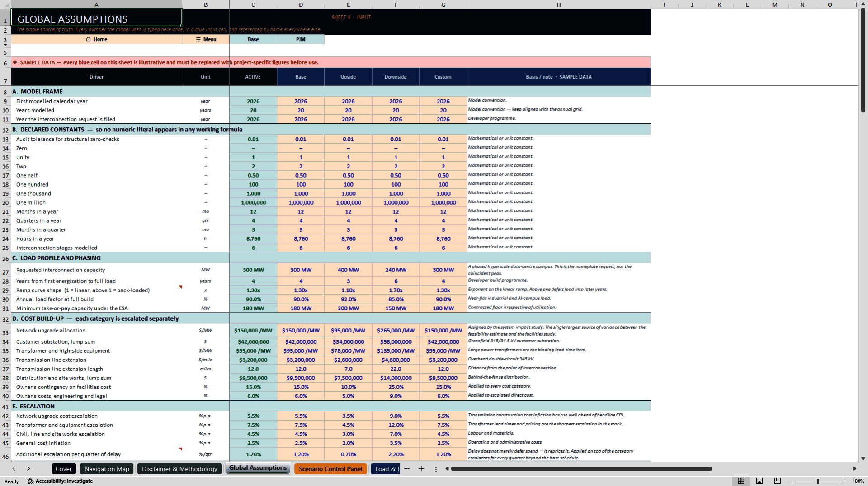Select Upside transmission line length 7.0 cell
This screenshot has height=486, width=868.
click(x=348, y=369)
